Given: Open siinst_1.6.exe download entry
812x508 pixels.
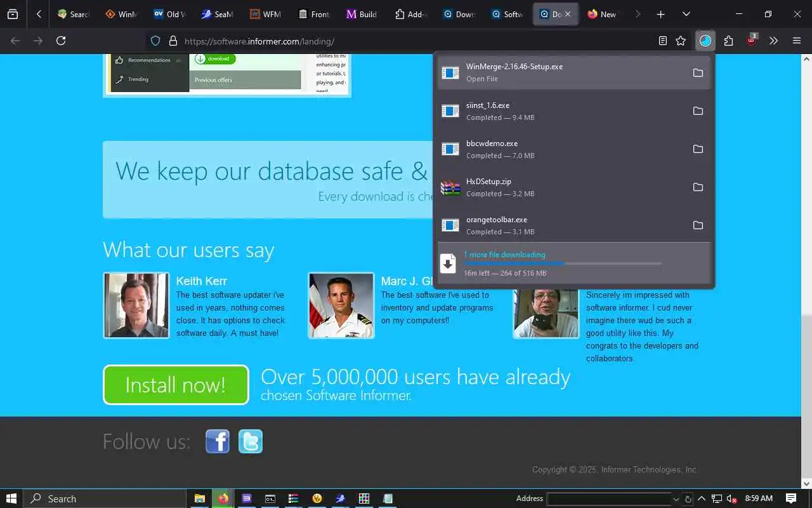Looking at the screenshot, I should click(561, 110).
